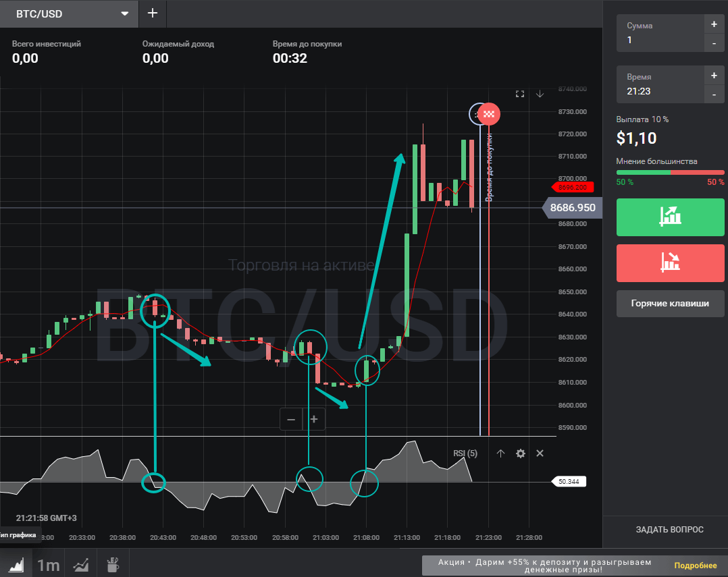Click Задать вопрос support option
Image resolution: width=728 pixels, height=577 pixels.
670,530
